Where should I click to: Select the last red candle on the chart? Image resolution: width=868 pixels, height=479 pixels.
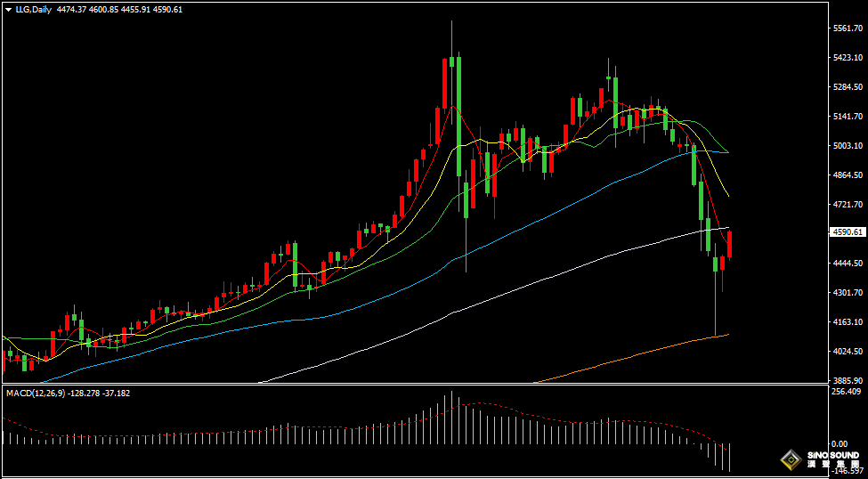(x=730, y=244)
